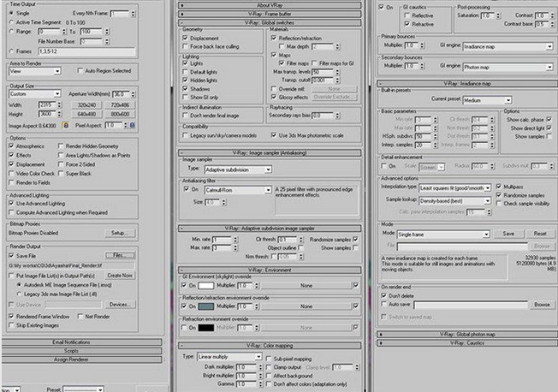Click the Create Now button
This screenshot has width=558, height=392.
click(120, 276)
